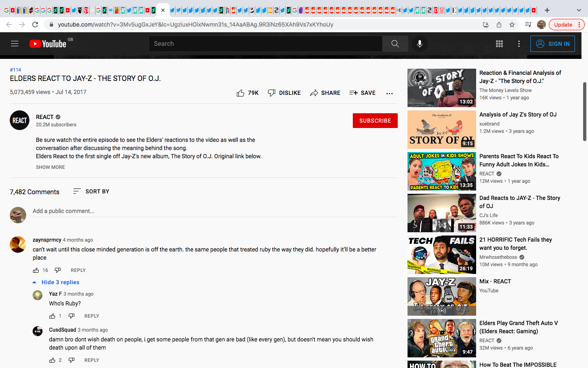Go forward in browser history
Image resolution: width=588 pixels, height=368 pixels.
(22, 25)
